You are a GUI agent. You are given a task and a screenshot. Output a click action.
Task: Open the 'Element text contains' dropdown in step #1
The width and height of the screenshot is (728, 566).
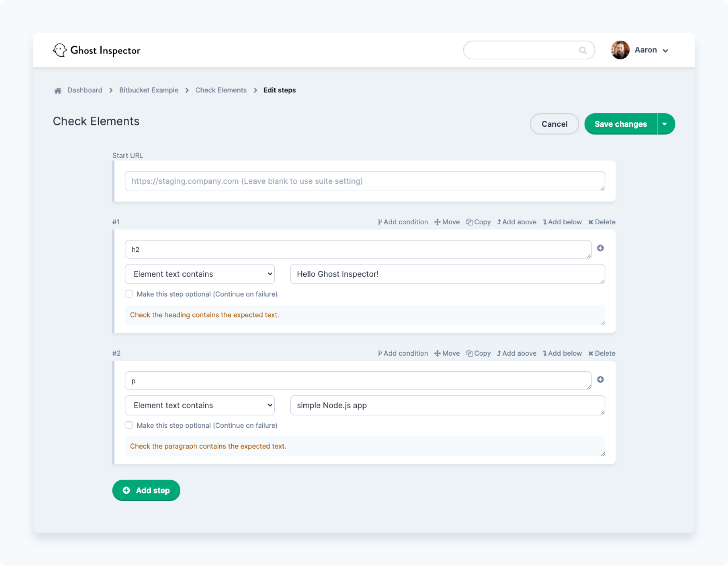199,274
